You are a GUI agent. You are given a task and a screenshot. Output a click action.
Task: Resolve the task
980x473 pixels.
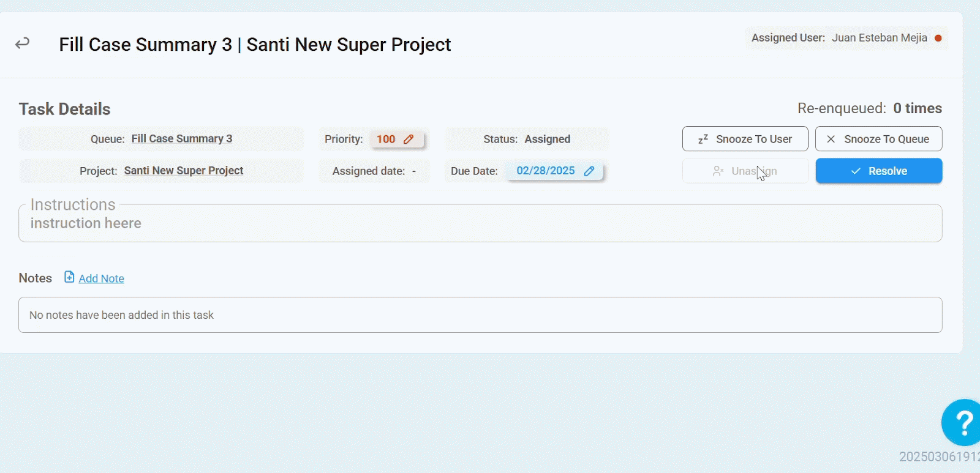coord(878,171)
